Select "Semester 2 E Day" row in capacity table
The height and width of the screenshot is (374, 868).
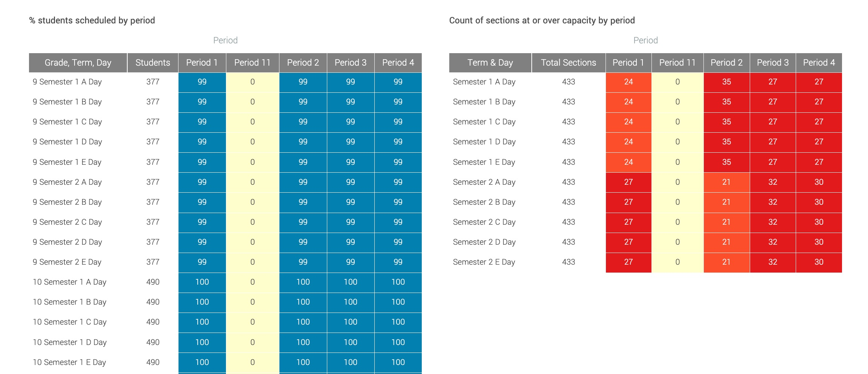tap(484, 262)
